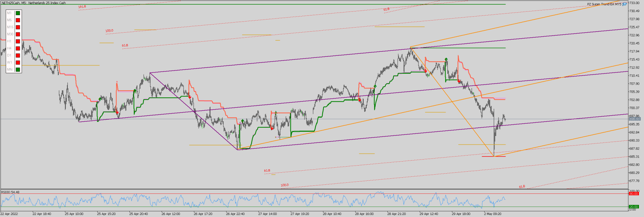Click the 677.78 price scale value
Screen dimensions: 644x217
[634, 181]
